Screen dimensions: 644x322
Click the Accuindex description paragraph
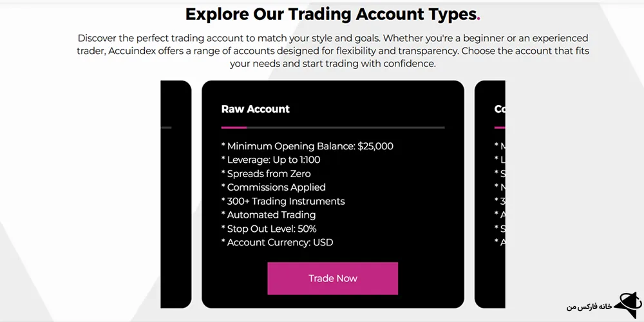click(x=332, y=51)
